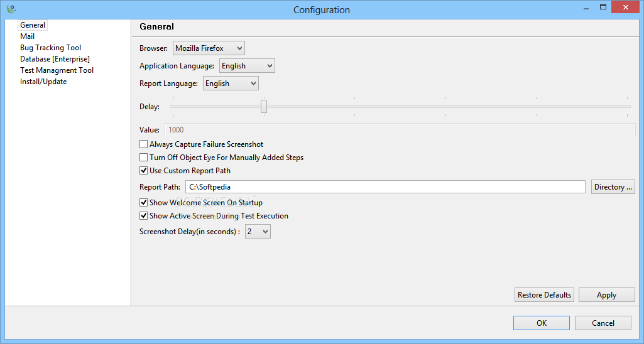
Task: Open the Screenshot Delay seconds dropdown
Action: [x=258, y=232]
